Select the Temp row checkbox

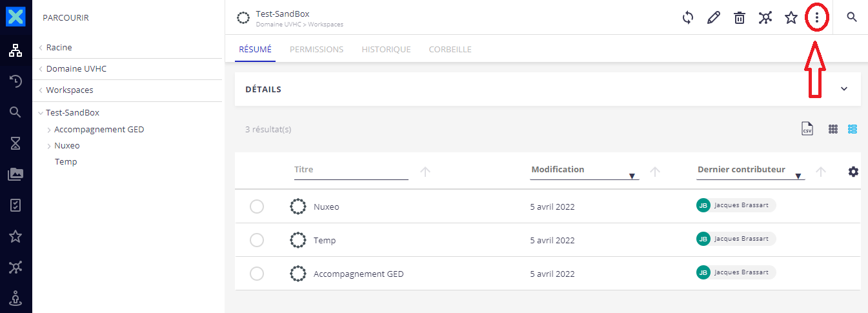coord(257,240)
